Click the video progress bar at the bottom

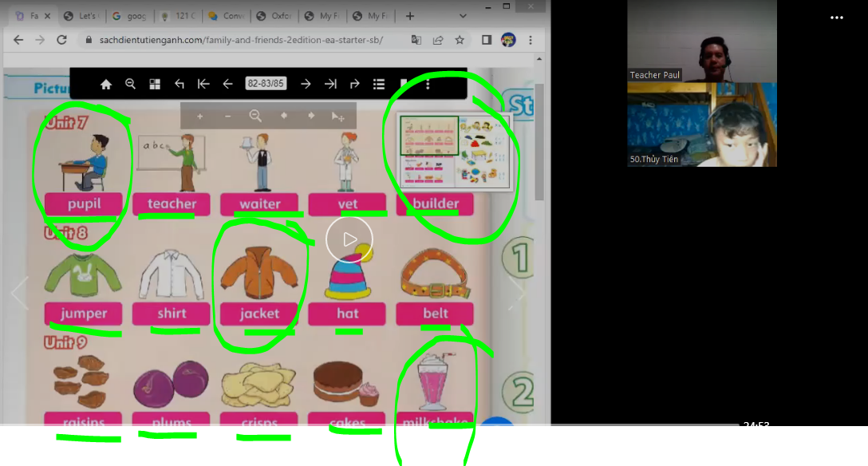coord(369,425)
